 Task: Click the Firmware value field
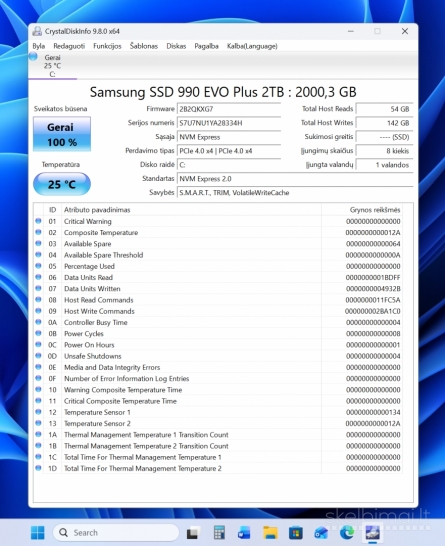(x=229, y=109)
